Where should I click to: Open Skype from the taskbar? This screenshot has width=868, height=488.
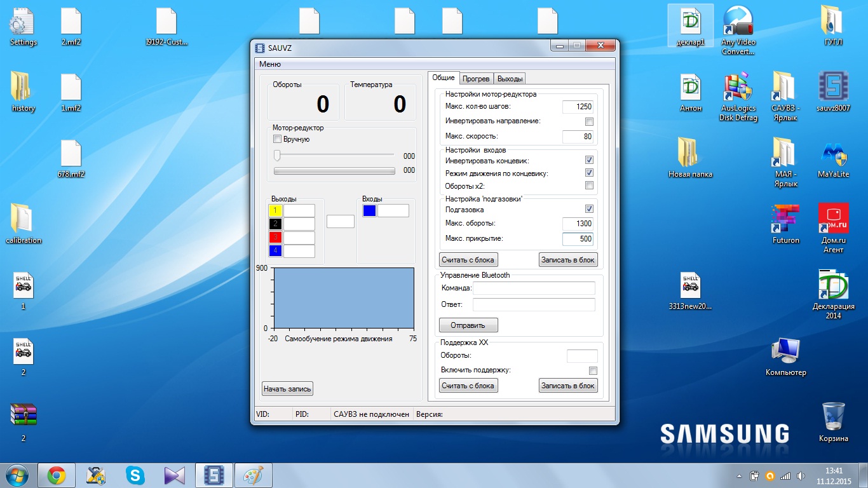point(135,475)
